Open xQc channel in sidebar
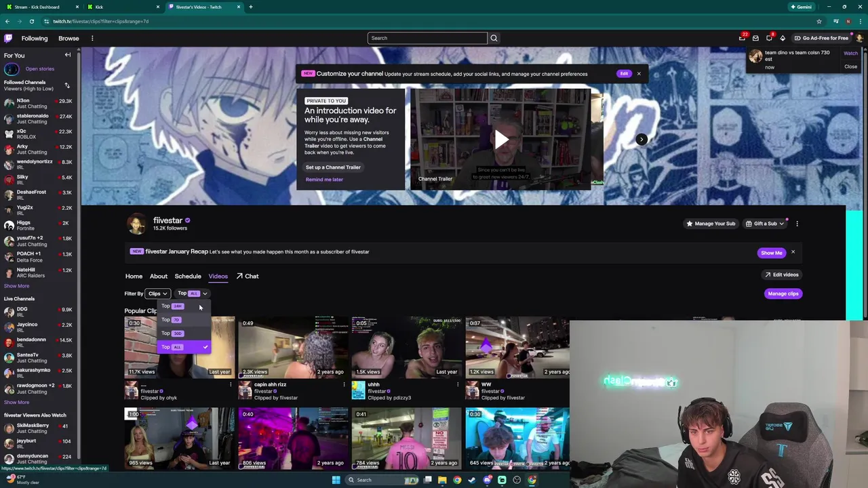Image resolution: width=868 pixels, height=488 pixels. (x=38, y=134)
